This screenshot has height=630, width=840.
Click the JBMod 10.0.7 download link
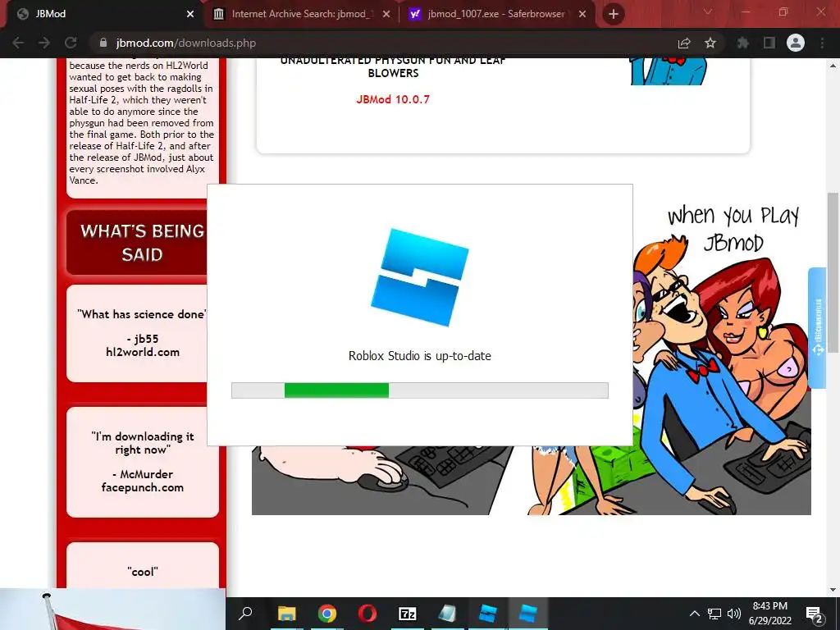(x=393, y=99)
